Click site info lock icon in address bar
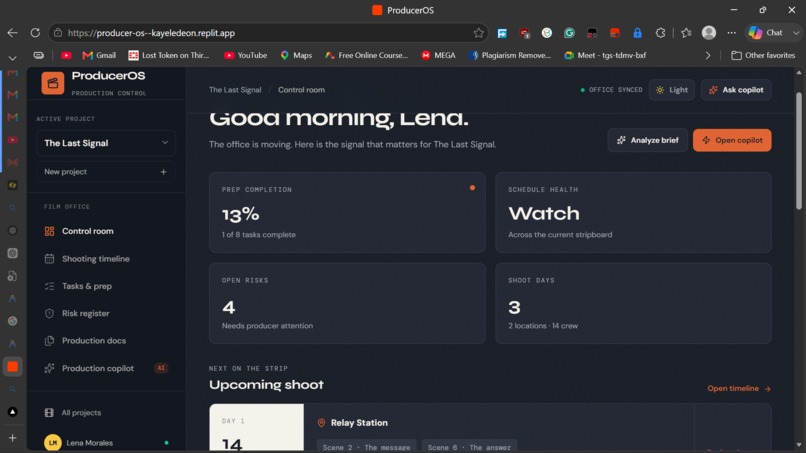The width and height of the screenshot is (806, 453). [58, 33]
